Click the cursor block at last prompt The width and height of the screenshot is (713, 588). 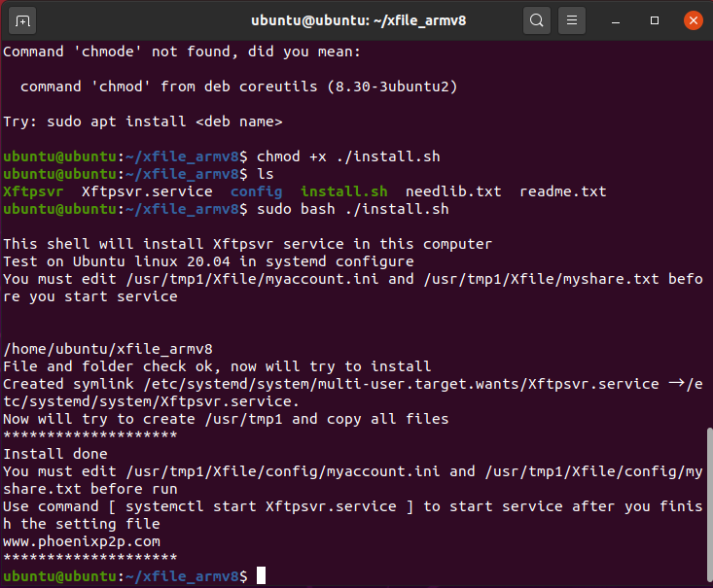pos(261,576)
